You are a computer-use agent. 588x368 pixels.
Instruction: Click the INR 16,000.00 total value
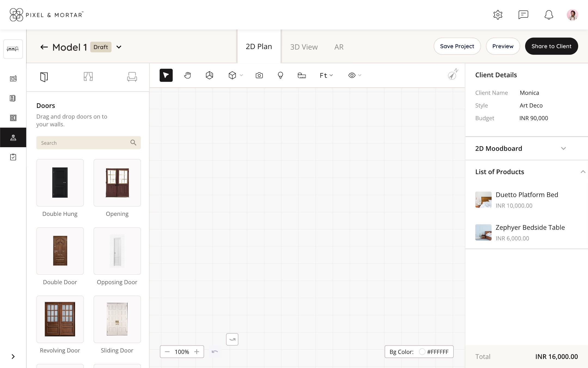point(556,357)
